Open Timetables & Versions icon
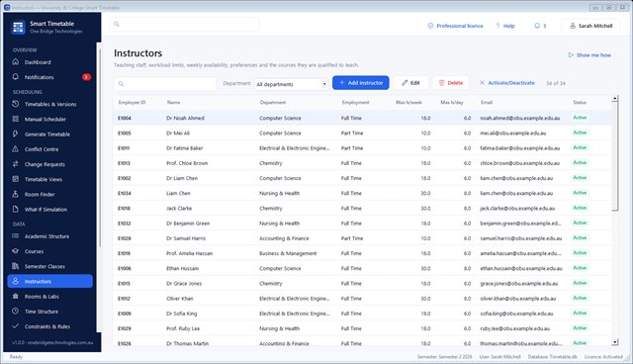The image size is (633, 364). [x=16, y=104]
